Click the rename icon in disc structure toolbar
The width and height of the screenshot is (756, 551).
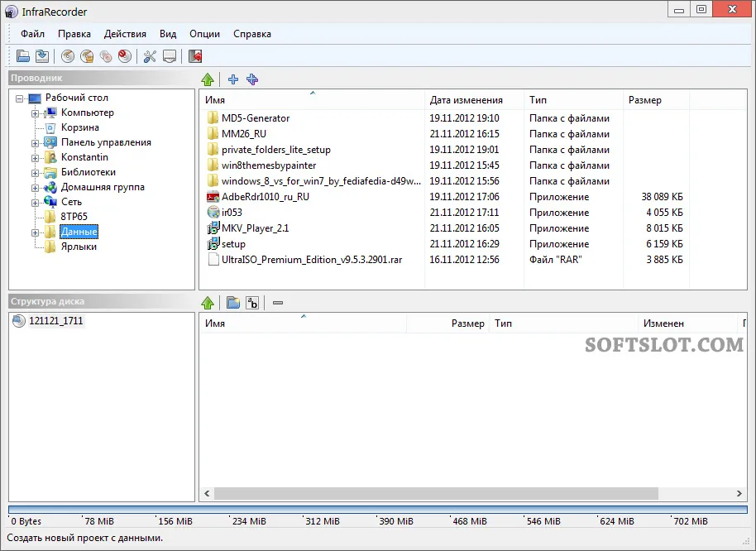[252, 303]
